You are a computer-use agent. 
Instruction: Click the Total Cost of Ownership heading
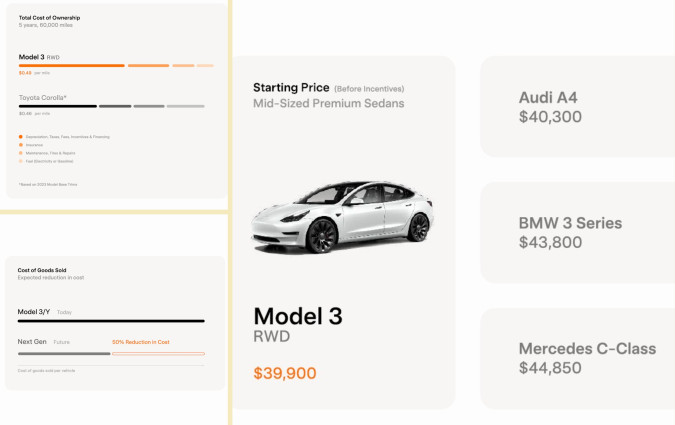50,18
